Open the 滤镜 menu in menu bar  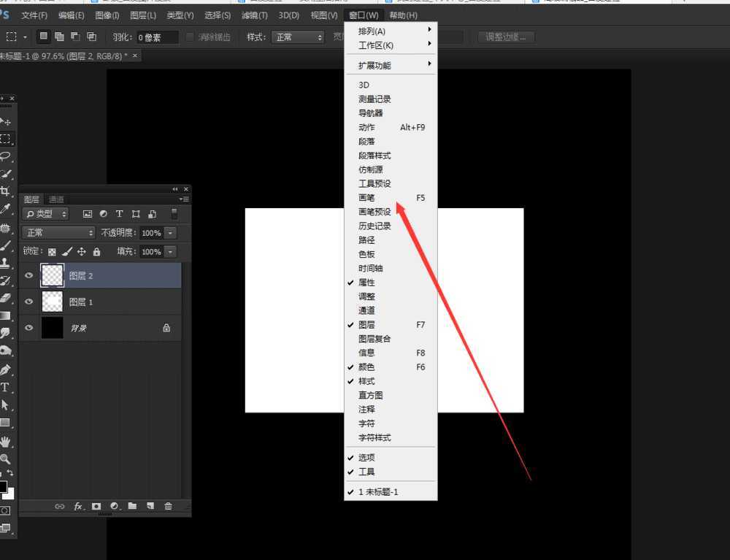pos(255,15)
